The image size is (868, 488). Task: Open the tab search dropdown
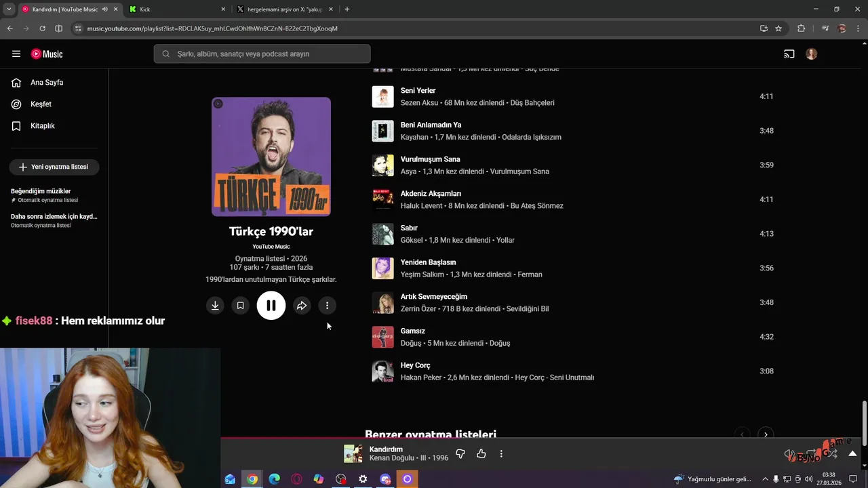point(9,9)
